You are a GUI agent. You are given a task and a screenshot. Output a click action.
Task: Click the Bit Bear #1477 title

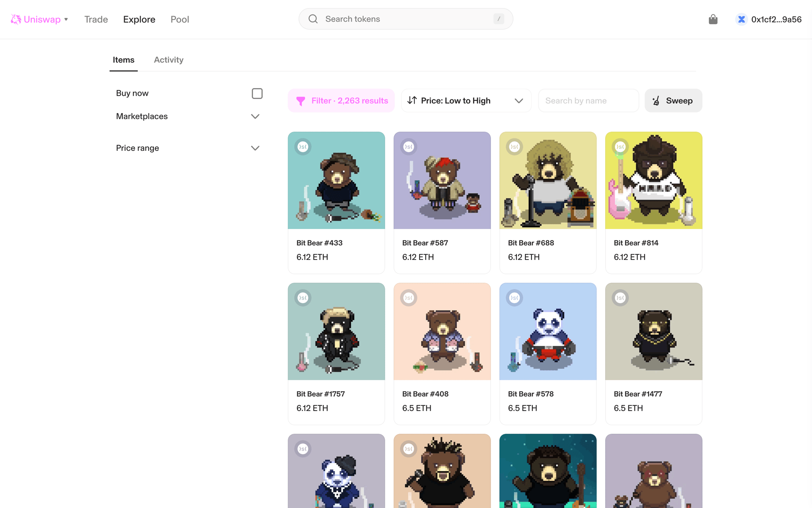pyautogui.click(x=638, y=394)
